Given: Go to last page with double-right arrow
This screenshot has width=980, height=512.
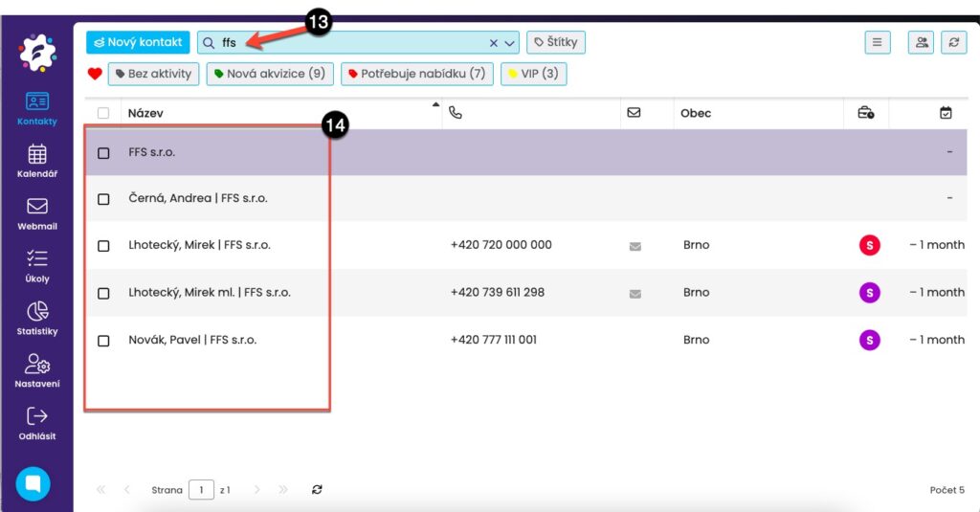Looking at the screenshot, I should [x=283, y=489].
